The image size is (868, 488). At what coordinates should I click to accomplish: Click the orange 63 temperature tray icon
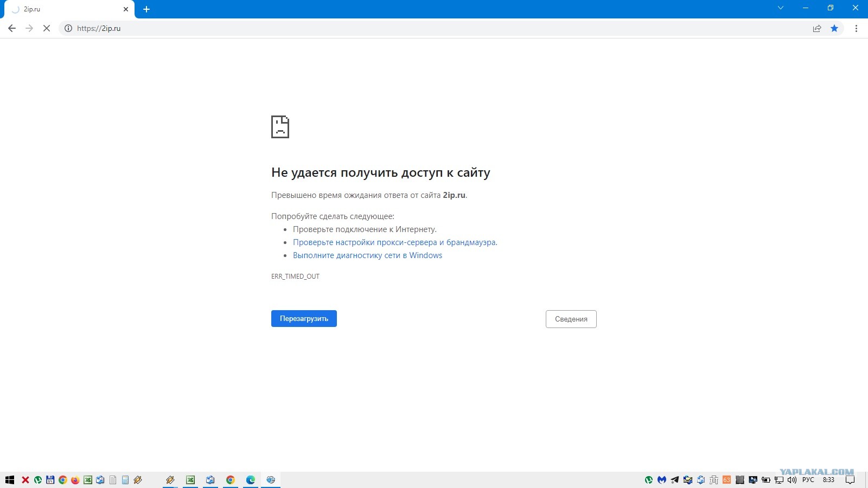click(x=726, y=480)
